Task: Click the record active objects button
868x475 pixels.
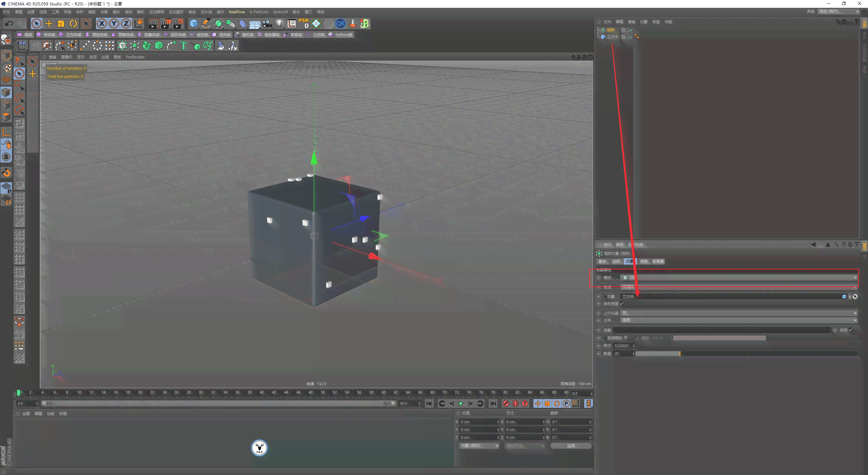Action: coord(506,403)
